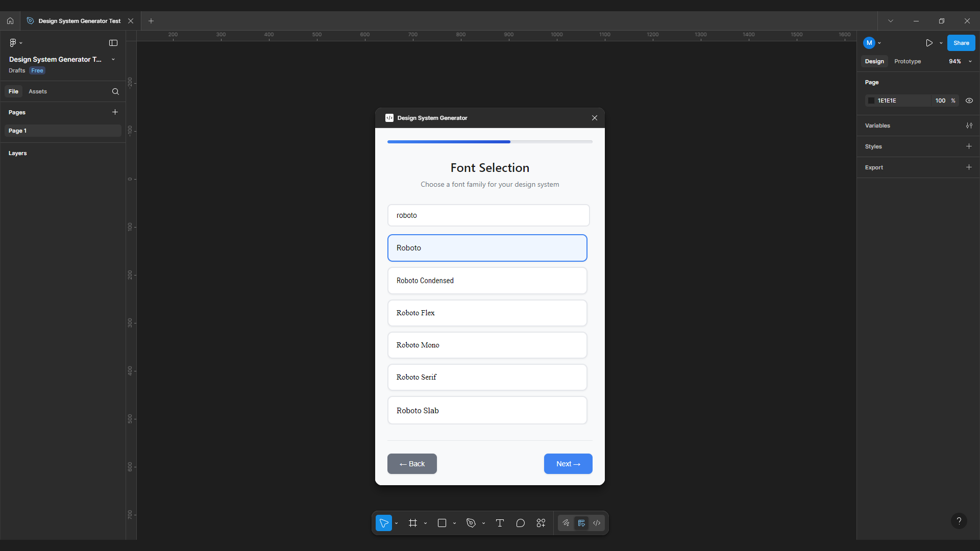Click the Back button
Image resolution: width=980 pixels, height=551 pixels.
(x=412, y=464)
